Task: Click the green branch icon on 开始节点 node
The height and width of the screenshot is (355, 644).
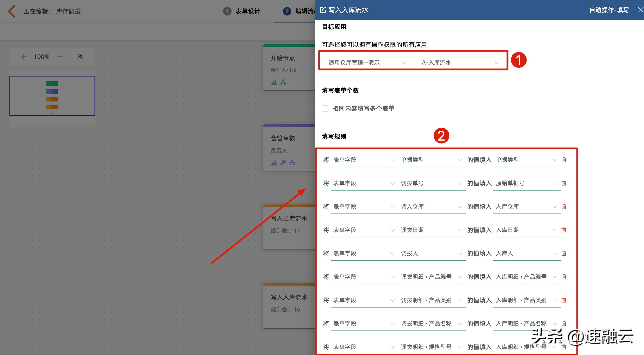Action: [x=284, y=83]
